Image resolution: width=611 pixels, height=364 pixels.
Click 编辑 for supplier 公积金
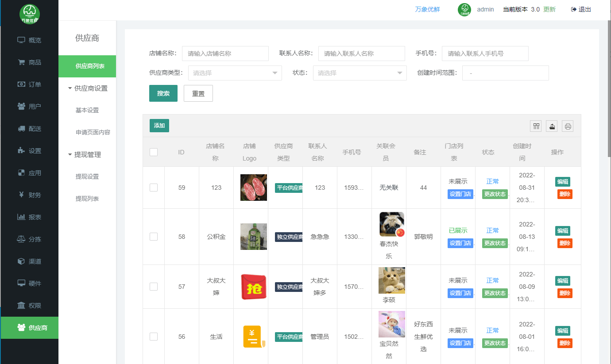tap(562, 231)
